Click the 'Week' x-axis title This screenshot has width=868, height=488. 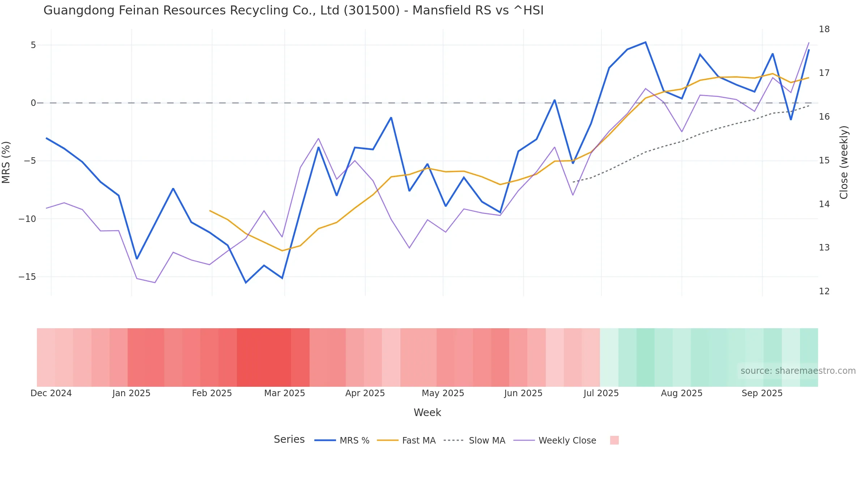[427, 412]
